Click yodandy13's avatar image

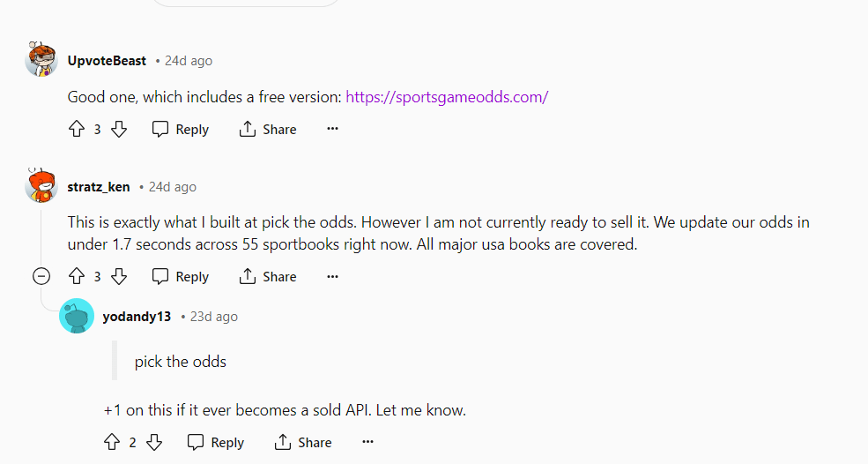click(x=77, y=316)
